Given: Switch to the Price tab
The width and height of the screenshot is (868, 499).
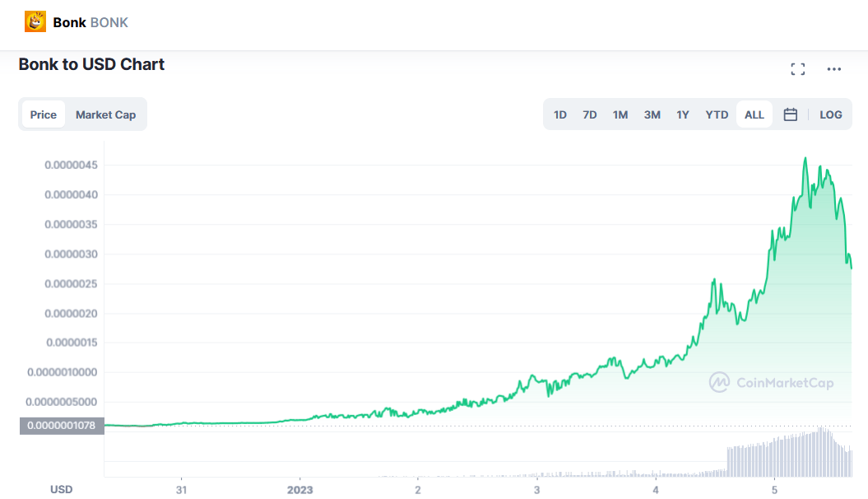Looking at the screenshot, I should [44, 114].
